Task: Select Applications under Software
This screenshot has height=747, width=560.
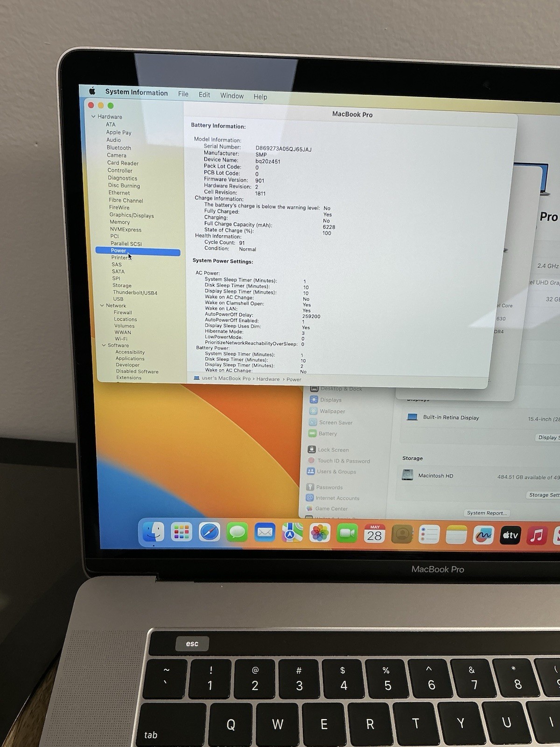Action: coord(130,359)
